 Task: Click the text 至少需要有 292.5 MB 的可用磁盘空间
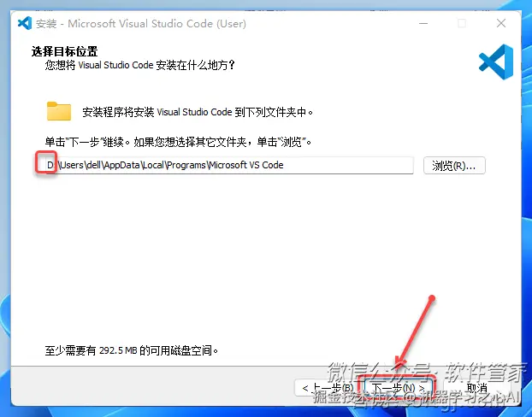[132, 350]
